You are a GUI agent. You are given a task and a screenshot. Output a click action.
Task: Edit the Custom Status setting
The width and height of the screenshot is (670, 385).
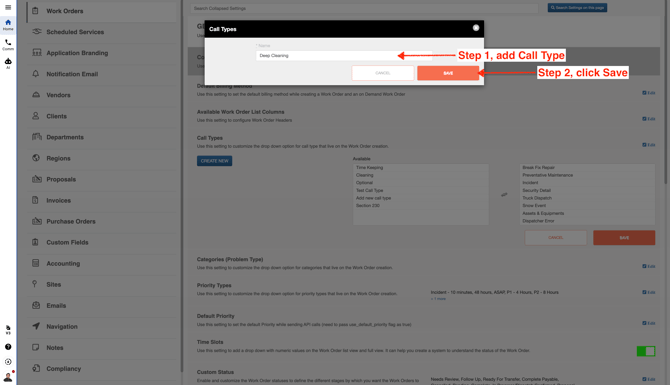click(649, 379)
